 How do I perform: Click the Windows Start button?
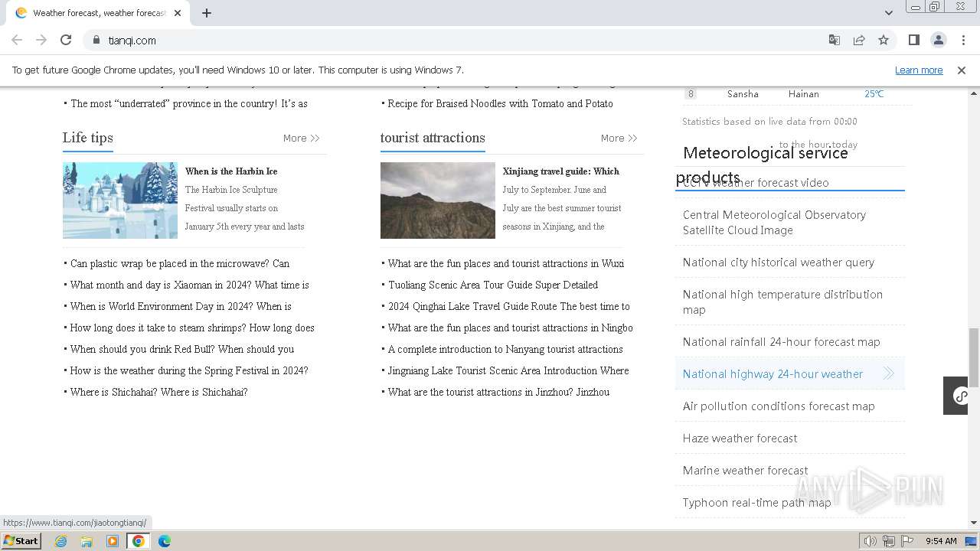point(21,541)
